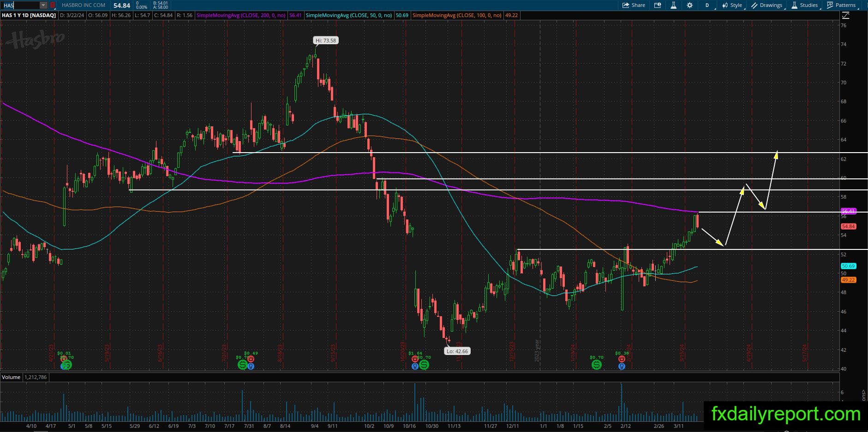Click the Share button label

[x=638, y=5]
